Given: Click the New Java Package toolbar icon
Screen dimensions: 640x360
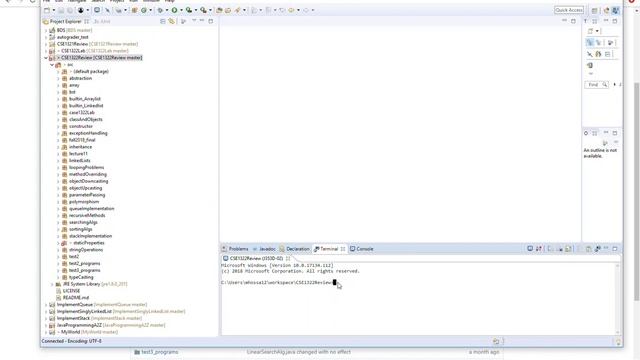Looking at the screenshot, I should 134,10.
